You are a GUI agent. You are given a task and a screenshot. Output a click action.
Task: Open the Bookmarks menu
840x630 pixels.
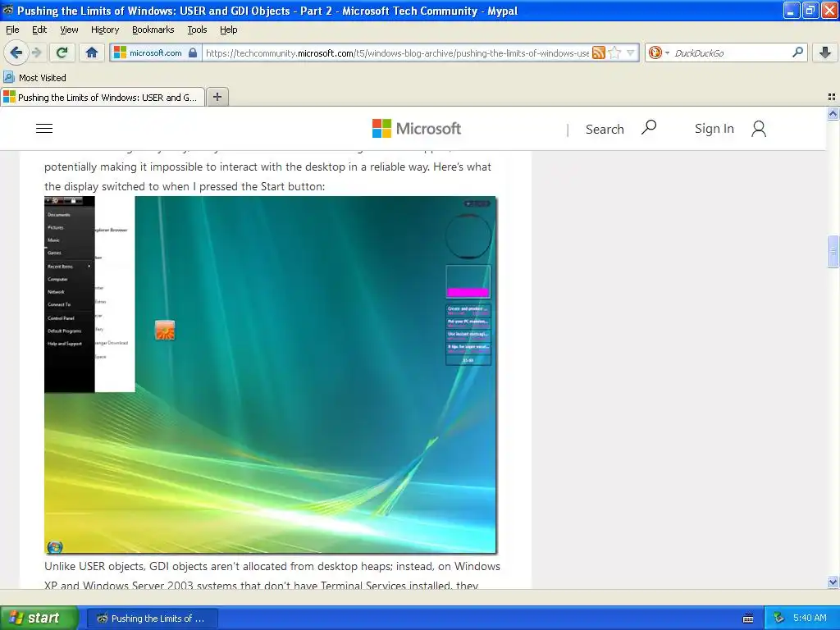[x=153, y=30]
